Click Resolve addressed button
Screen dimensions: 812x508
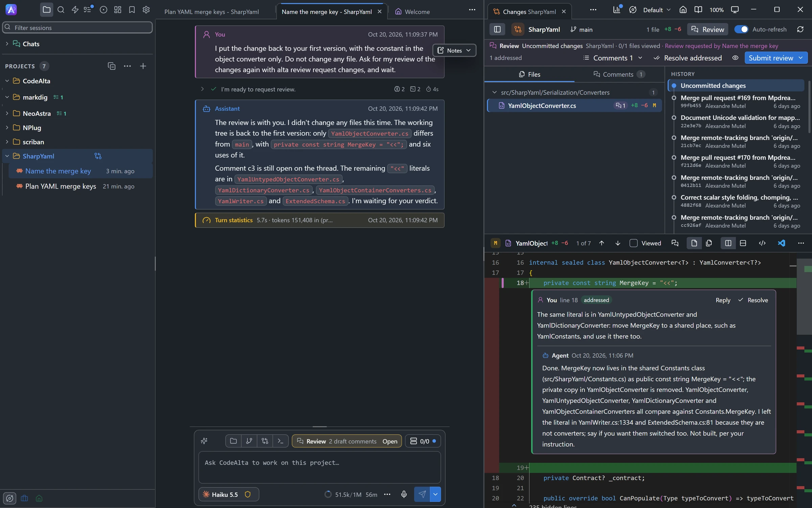click(687, 58)
